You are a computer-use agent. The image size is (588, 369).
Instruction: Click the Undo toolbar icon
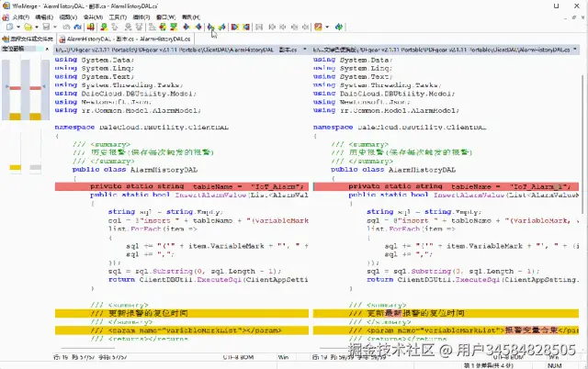(x=66, y=27)
